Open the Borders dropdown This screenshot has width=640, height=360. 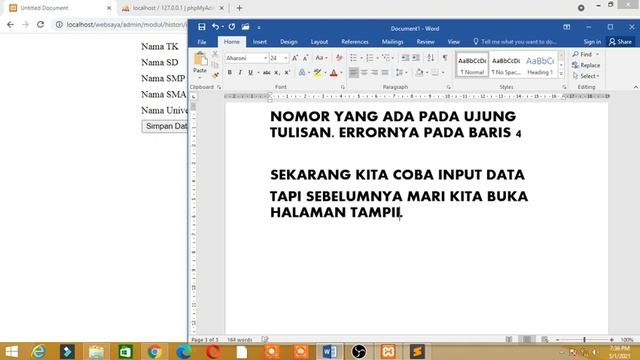pos(442,73)
